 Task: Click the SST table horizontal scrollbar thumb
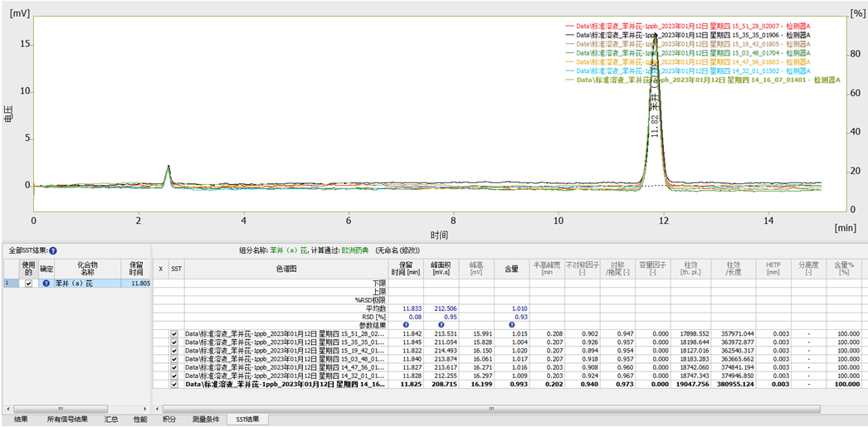click(x=490, y=409)
